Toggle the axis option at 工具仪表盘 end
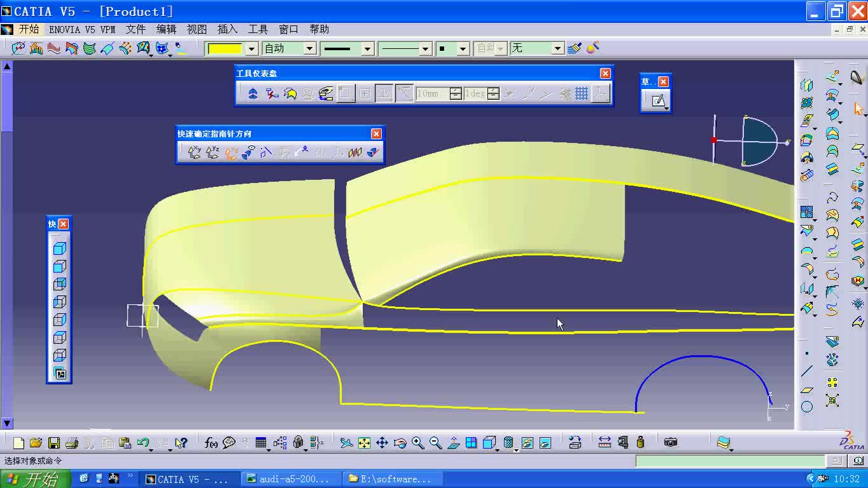 coord(600,93)
